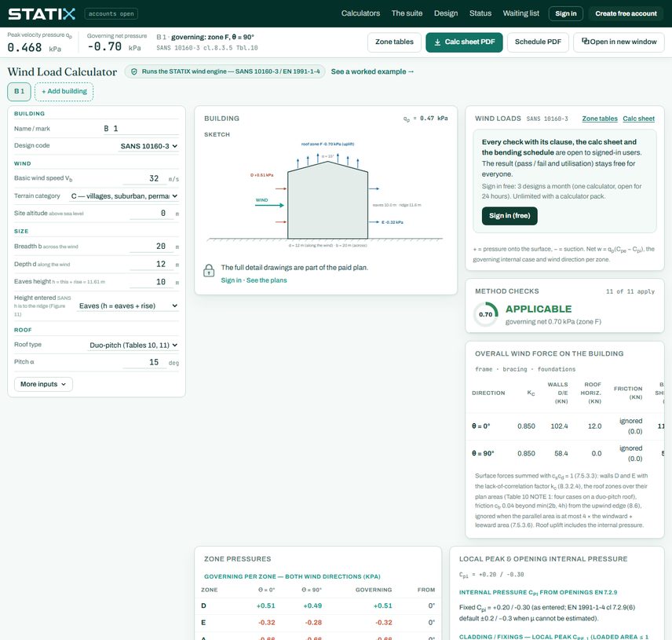The image size is (672, 640).
Task: Click the GOVERNING column header
Action: [x=373, y=590]
